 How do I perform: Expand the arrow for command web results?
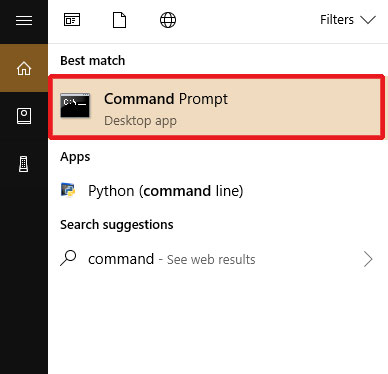pos(368,259)
